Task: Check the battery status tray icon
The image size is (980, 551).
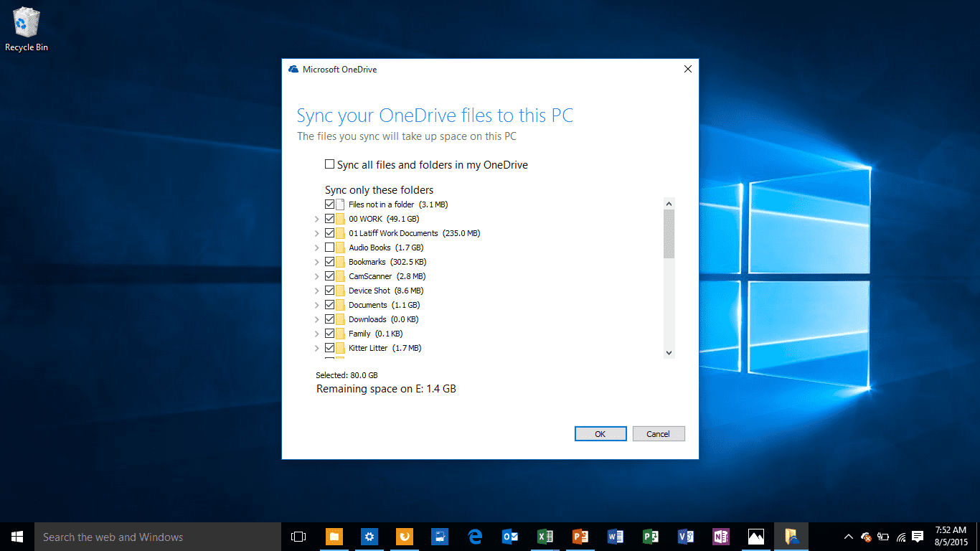Action: tap(883, 537)
